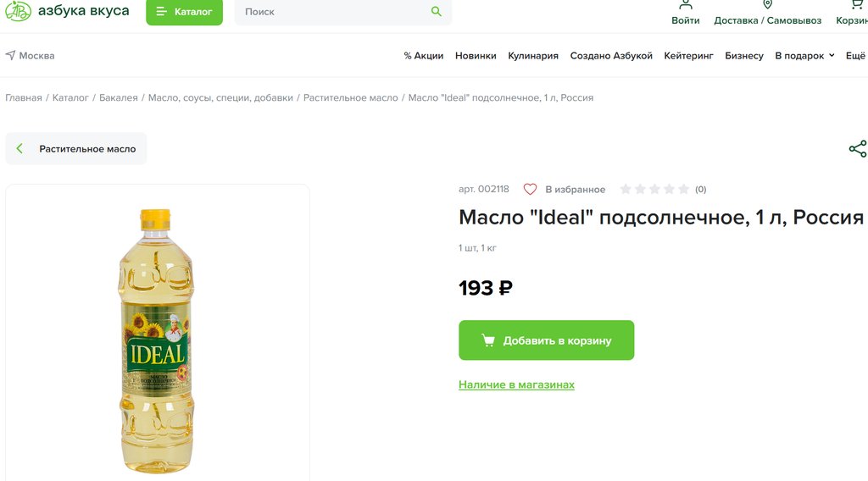Open the % Акции menu item

coord(423,56)
